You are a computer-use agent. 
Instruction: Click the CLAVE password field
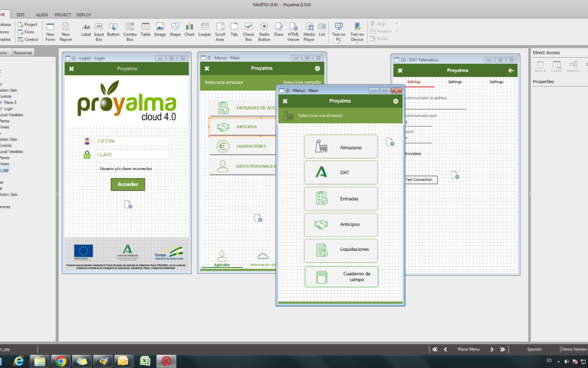click(x=132, y=155)
